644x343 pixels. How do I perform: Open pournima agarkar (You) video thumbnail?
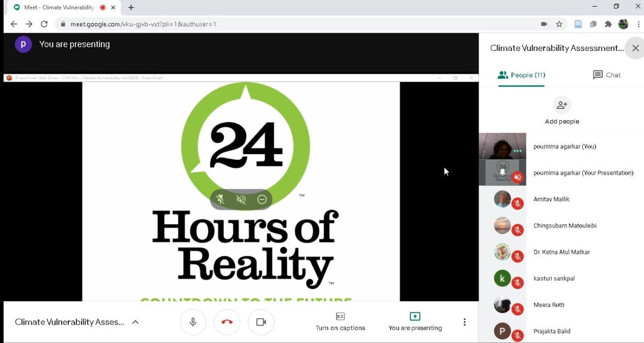(x=502, y=146)
